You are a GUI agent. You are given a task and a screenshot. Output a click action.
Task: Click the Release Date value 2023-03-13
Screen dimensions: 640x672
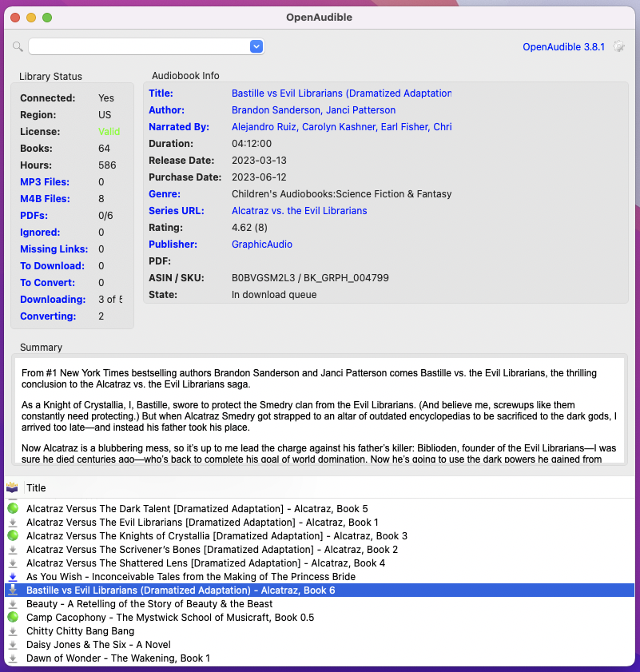pos(260,161)
